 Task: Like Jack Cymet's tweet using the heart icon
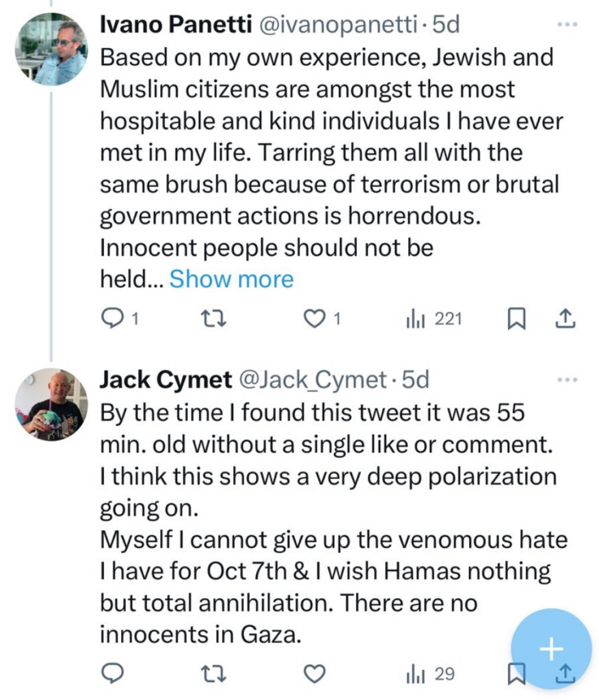click(x=315, y=674)
